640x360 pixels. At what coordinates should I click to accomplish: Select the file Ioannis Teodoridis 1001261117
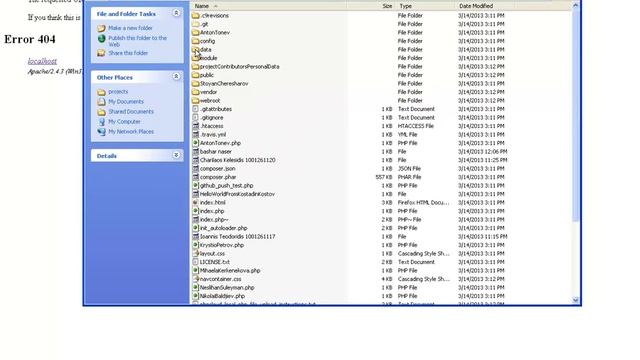pos(237,237)
